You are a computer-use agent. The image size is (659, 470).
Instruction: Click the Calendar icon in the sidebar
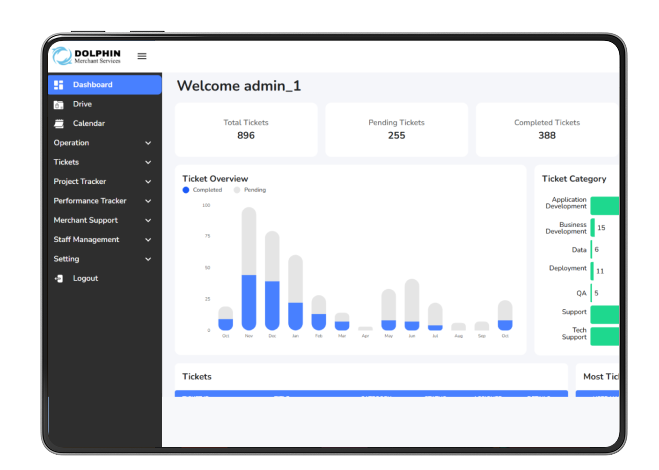59,124
